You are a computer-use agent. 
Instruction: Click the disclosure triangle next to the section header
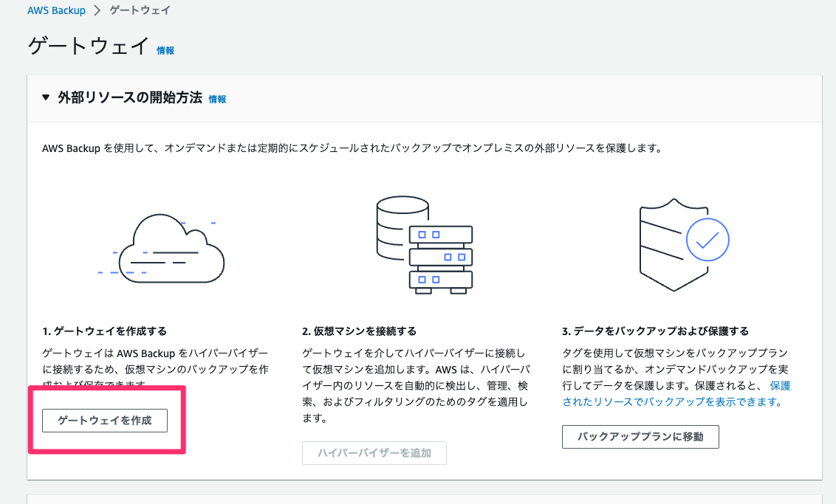pos(44,97)
